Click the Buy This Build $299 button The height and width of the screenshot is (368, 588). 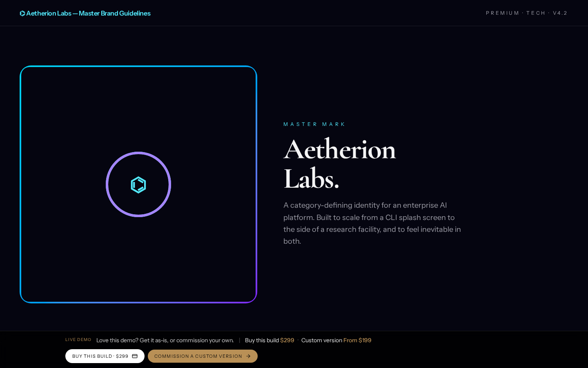coord(105,356)
